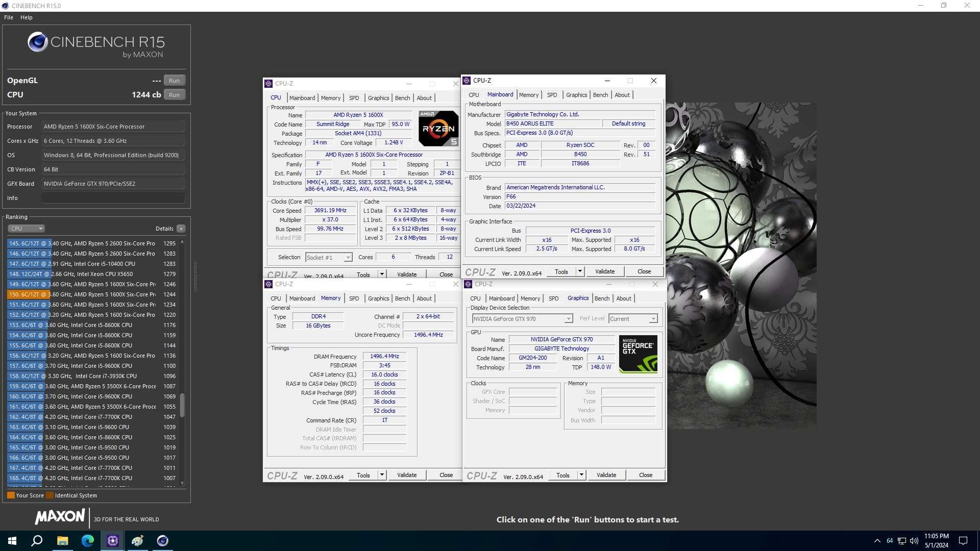Expand Tools arrow in CPU window
Viewport: 980px width, 551px height.
382,274
